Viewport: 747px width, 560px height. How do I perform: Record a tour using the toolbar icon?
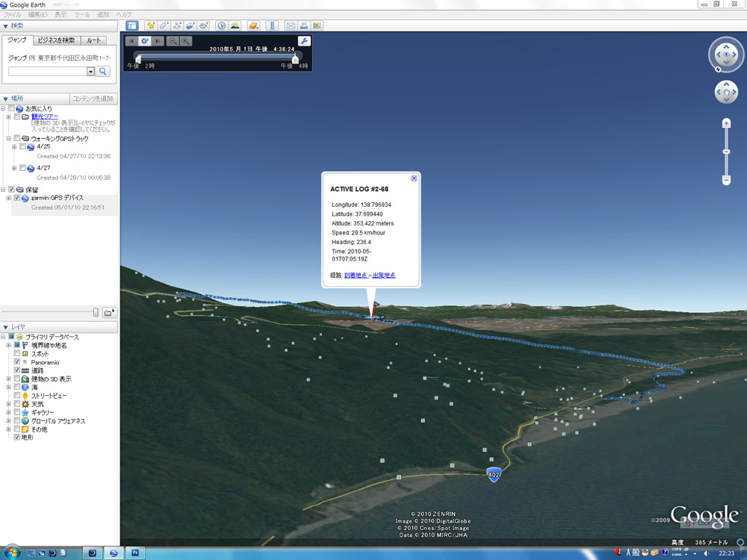[x=204, y=25]
